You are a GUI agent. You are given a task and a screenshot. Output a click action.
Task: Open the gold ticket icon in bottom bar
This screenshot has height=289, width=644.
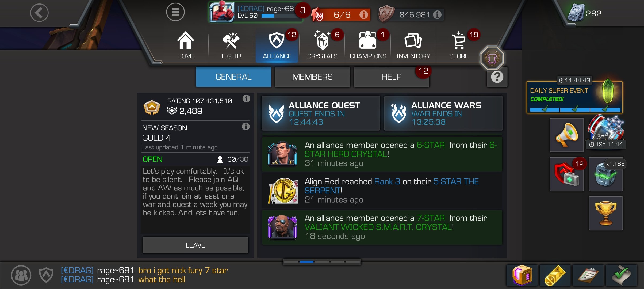[555, 275]
